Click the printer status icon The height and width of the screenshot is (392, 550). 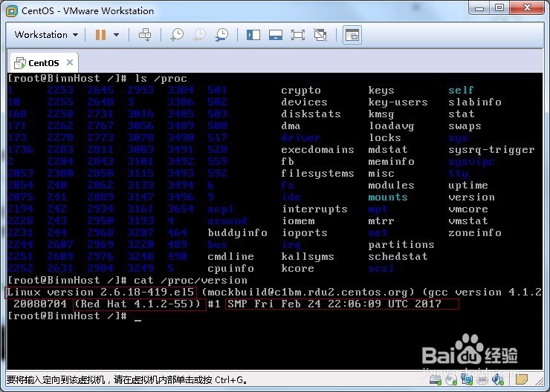pos(482,379)
